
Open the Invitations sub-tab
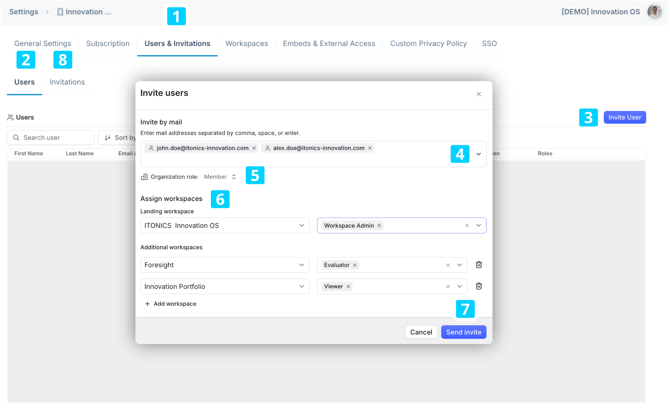pos(67,82)
